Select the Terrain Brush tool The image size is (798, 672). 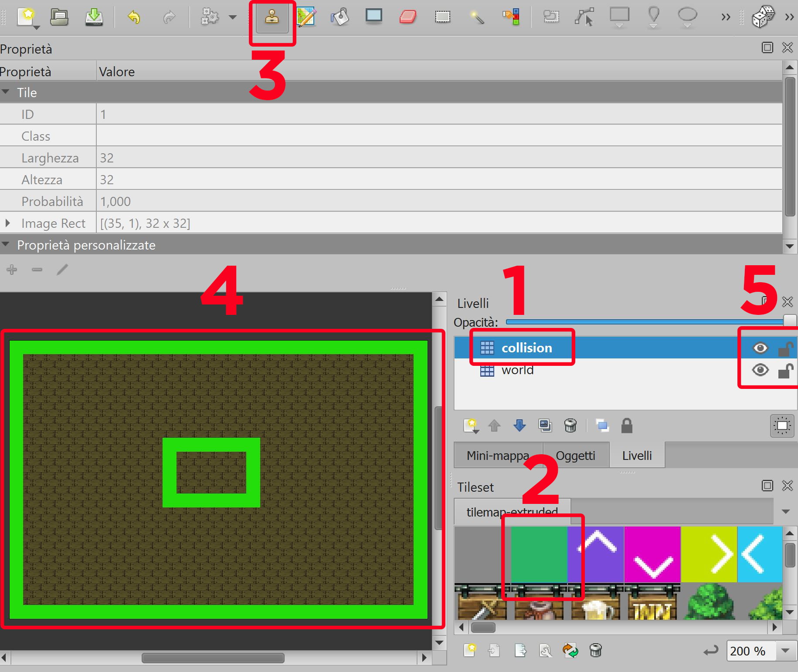(x=306, y=17)
